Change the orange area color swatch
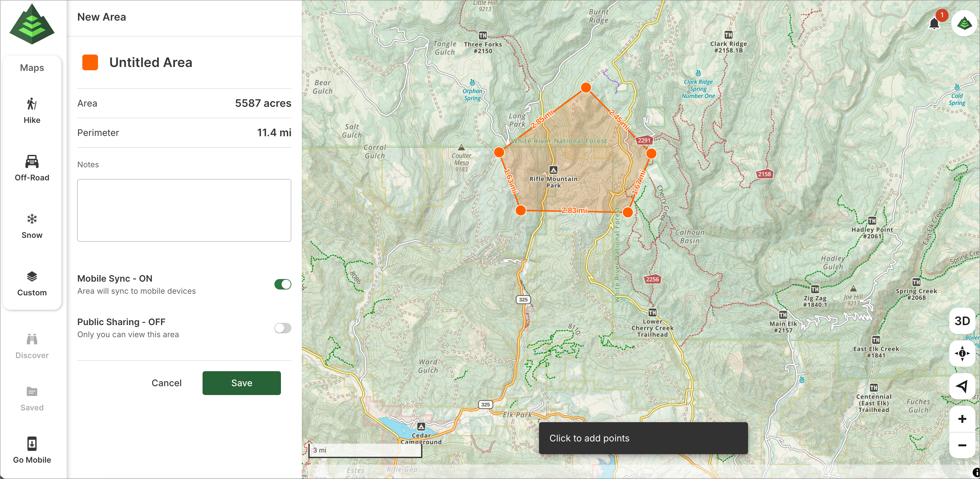Viewport: 980px width, 479px height. coord(90,62)
